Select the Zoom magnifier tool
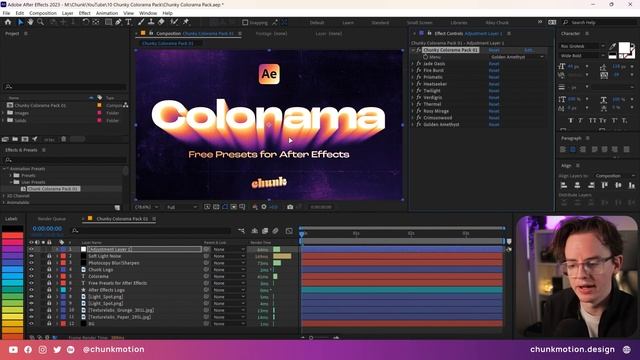Viewport: 640px width, 360px height. pyautogui.click(x=40, y=22)
